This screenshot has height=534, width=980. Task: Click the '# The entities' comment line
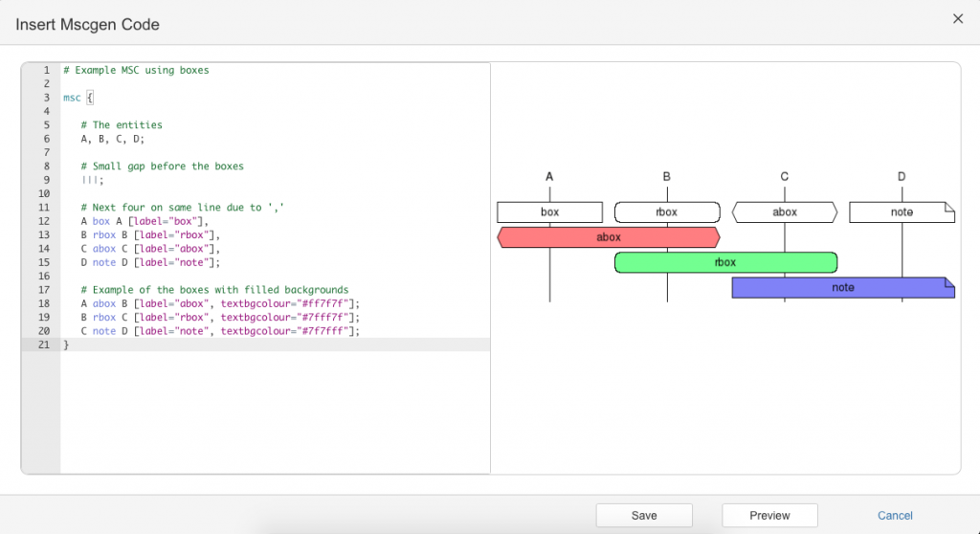tap(122, 125)
